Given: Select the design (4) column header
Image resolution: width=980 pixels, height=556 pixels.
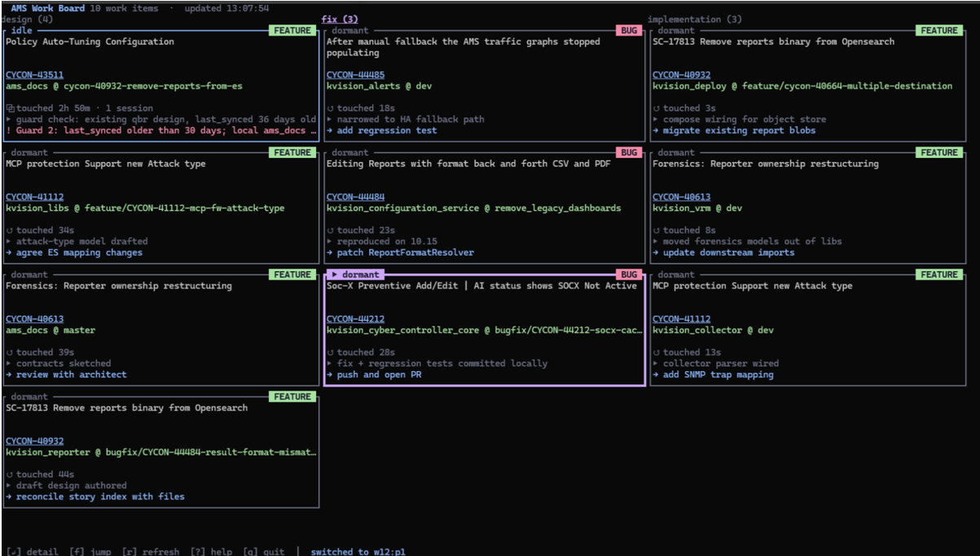Looking at the screenshot, I should [27, 19].
